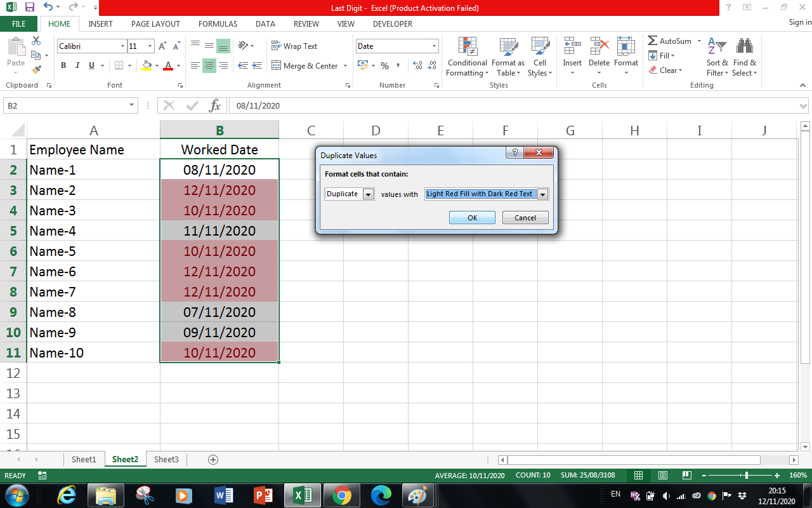Image resolution: width=812 pixels, height=508 pixels.
Task: Toggle Bold formatting
Action: [x=63, y=65]
